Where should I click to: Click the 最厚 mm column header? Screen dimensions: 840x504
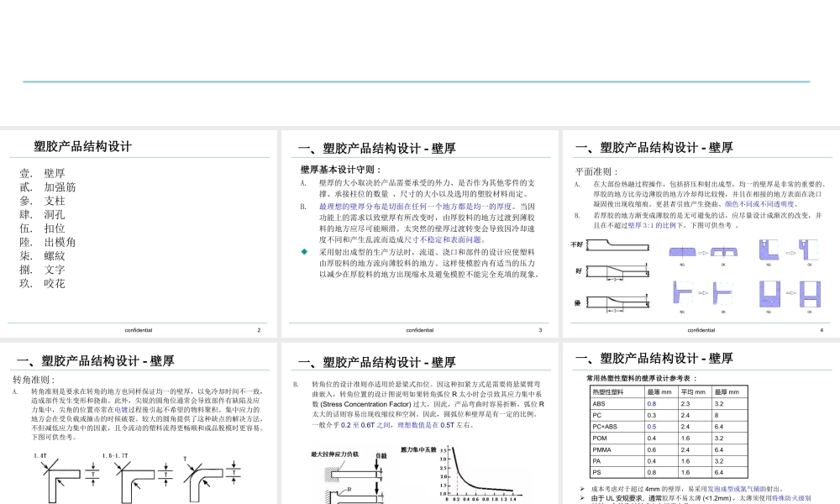point(727,392)
